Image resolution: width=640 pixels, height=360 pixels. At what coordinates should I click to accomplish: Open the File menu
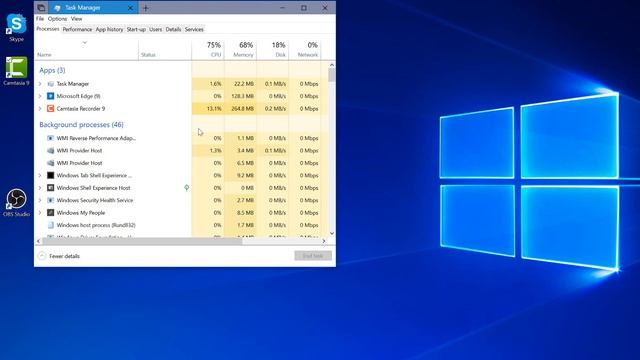[x=40, y=19]
